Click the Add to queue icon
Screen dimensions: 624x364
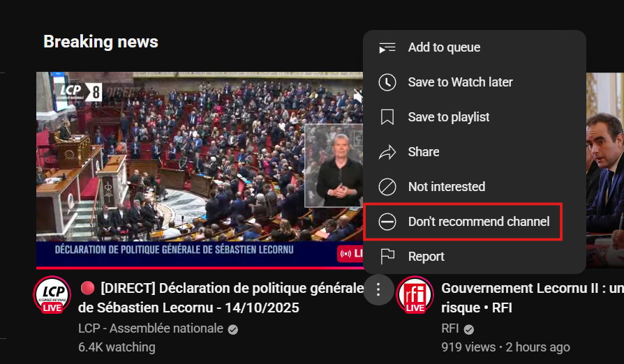point(387,47)
